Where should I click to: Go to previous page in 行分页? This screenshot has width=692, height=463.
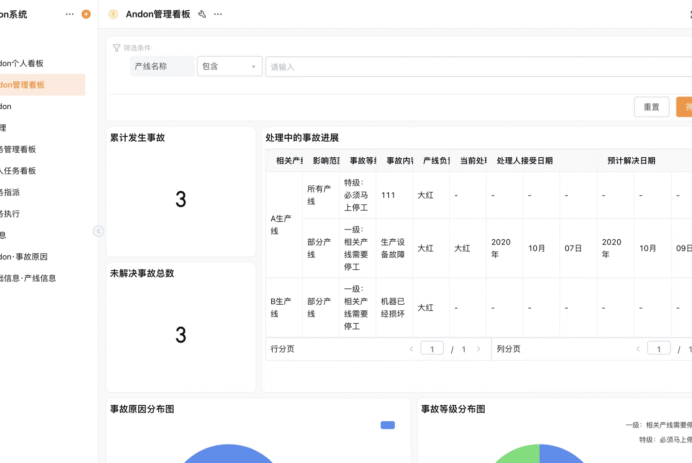[x=411, y=349]
